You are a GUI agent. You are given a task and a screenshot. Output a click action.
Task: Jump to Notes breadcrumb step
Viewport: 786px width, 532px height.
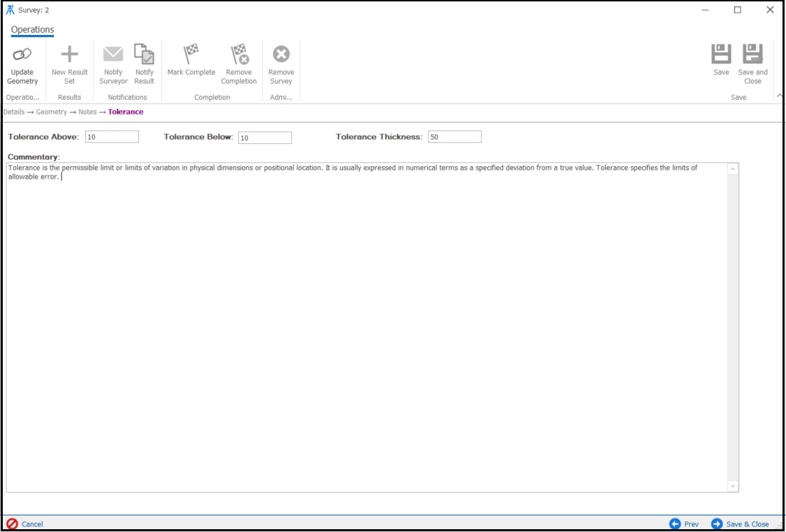point(87,112)
